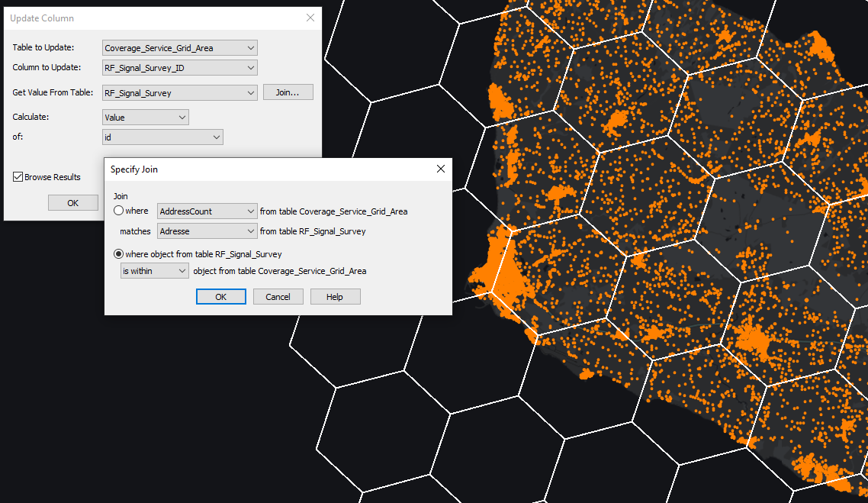This screenshot has width=868, height=503.
Task: Toggle the Browse Results checkbox
Action: 18,176
